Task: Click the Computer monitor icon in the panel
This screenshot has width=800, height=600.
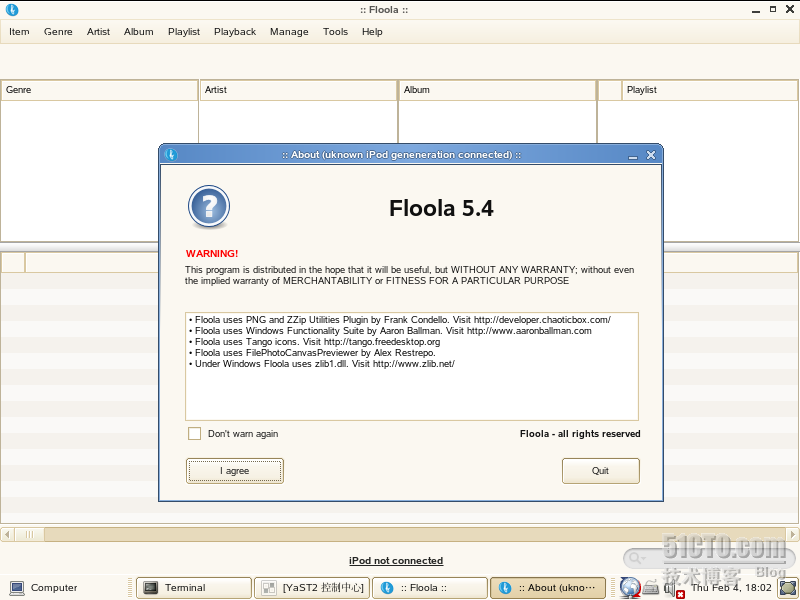Action: pyautogui.click(x=17, y=588)
